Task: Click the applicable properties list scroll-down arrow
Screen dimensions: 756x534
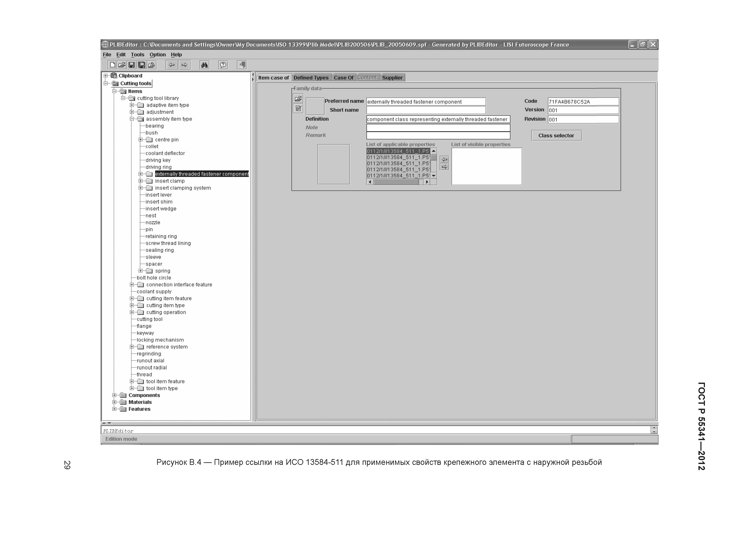Action: 434,176
